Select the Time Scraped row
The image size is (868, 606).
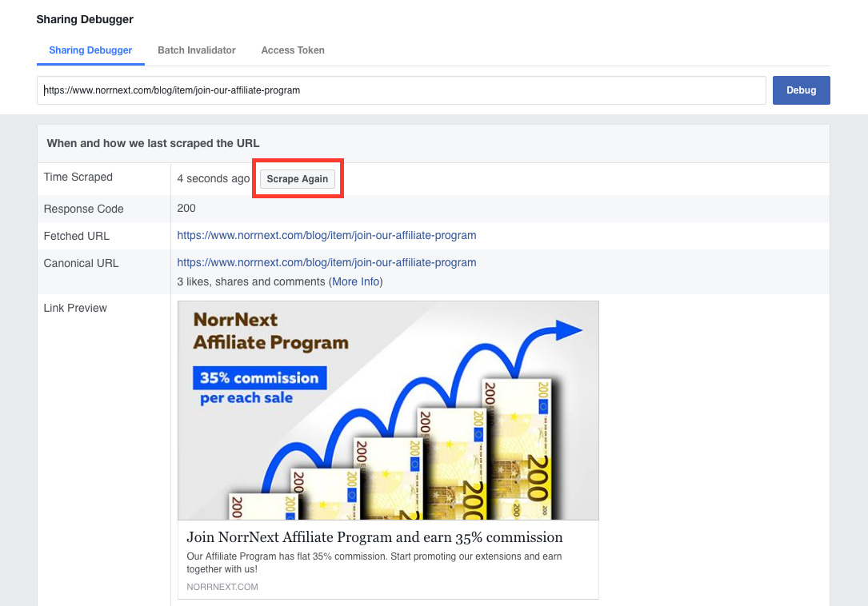(78, 177)
